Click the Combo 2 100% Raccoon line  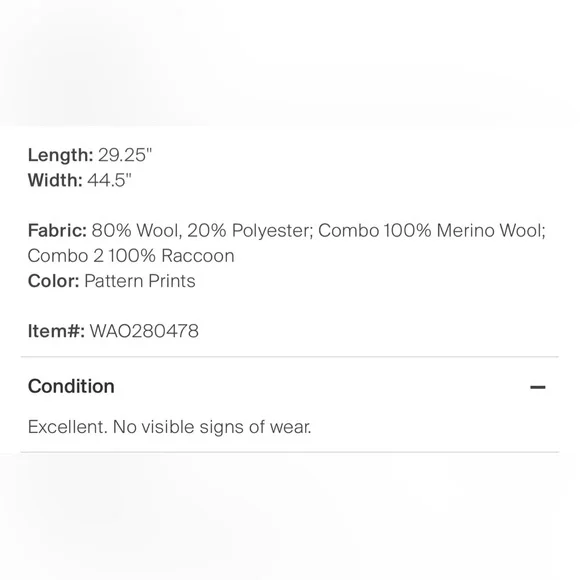click(x=131, y=256)
